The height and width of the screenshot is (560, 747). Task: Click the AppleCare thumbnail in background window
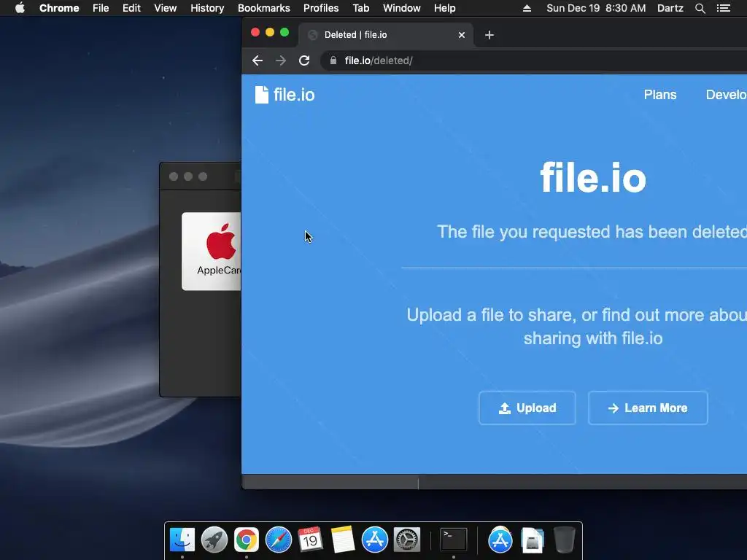tap(211, 252)
